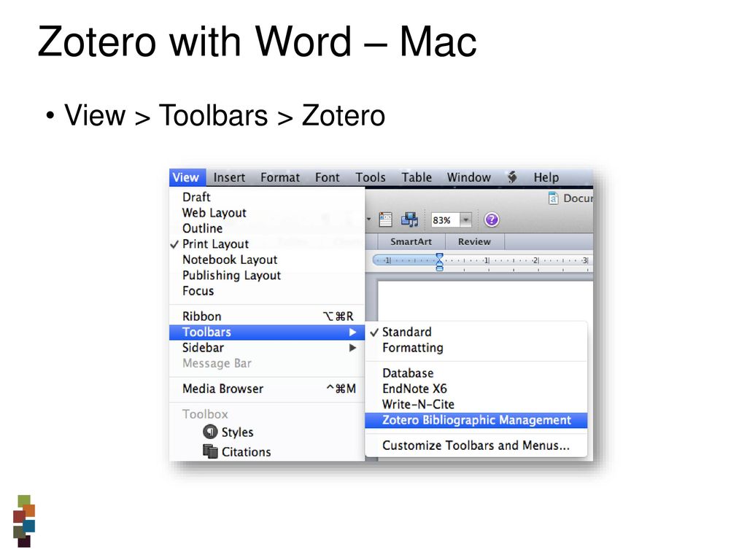This screenshot has height=560, width=747.
Task: Open the Tools menu
Action: pos(370,178)
